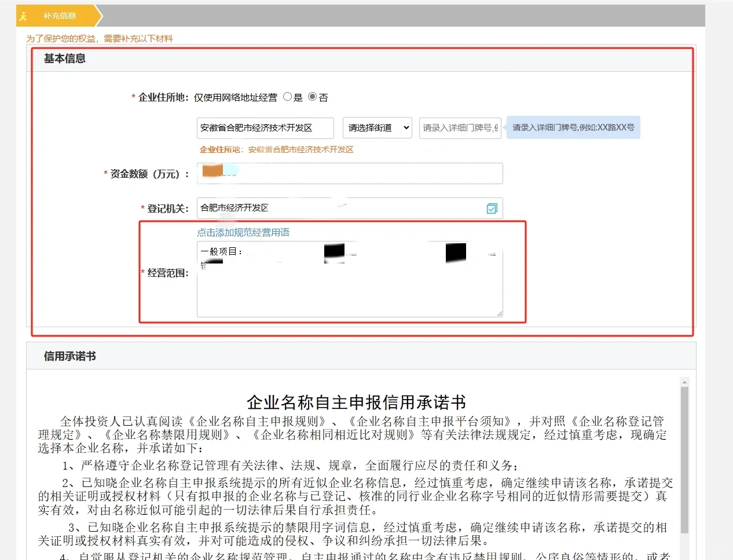Click the 点击添加规范经营用语 link
The image size is (733, 560).
point(243,232)
